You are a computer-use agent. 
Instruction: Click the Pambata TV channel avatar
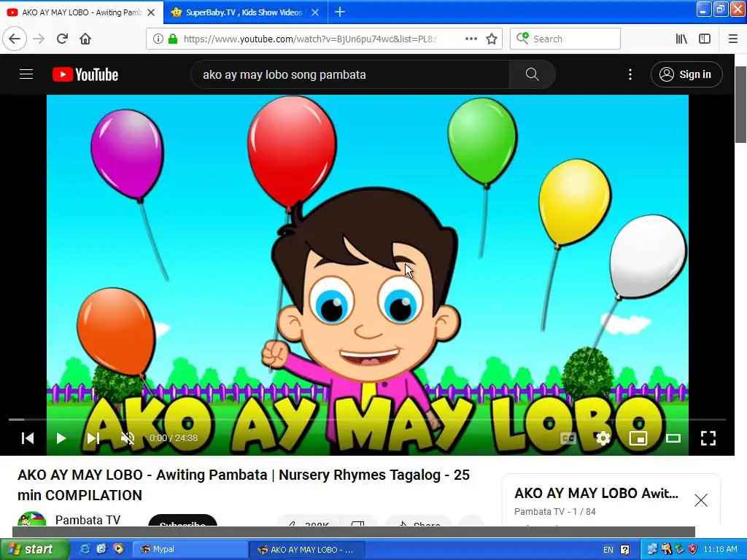[32, 519]
